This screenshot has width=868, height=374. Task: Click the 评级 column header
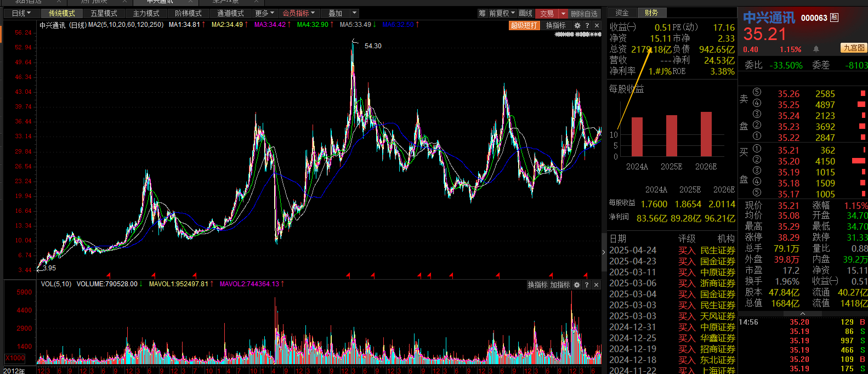(x=687, y=239)
